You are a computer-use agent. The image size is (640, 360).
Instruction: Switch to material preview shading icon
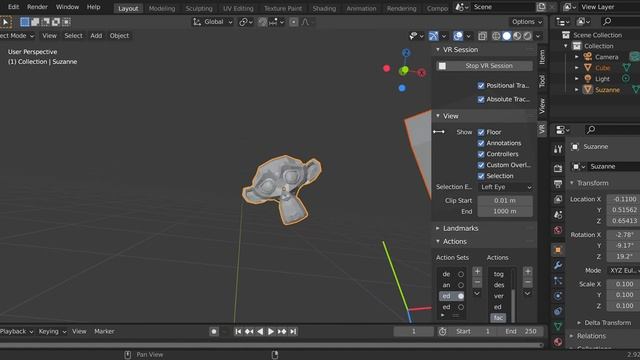517,36
